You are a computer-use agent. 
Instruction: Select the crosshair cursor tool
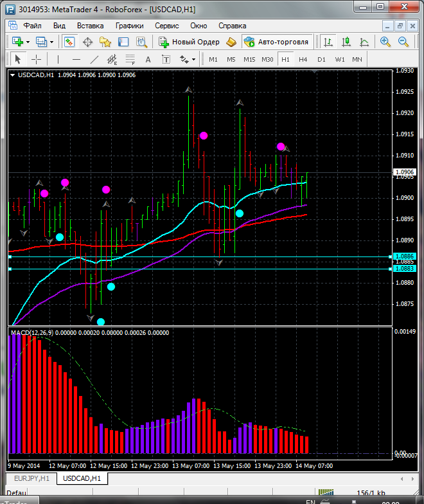tap(37, 59)
